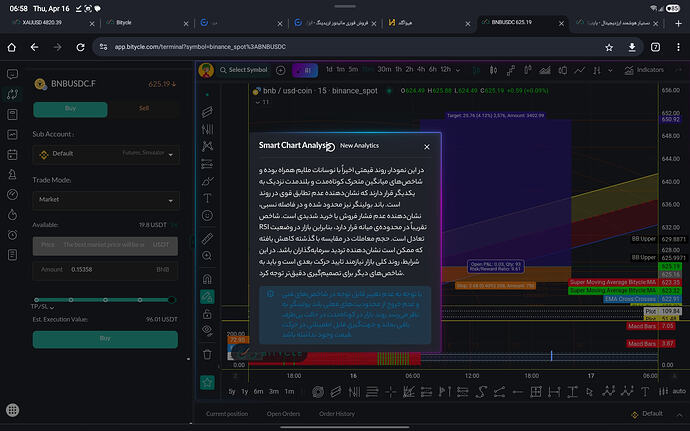Go to browser home

(11, 47)
